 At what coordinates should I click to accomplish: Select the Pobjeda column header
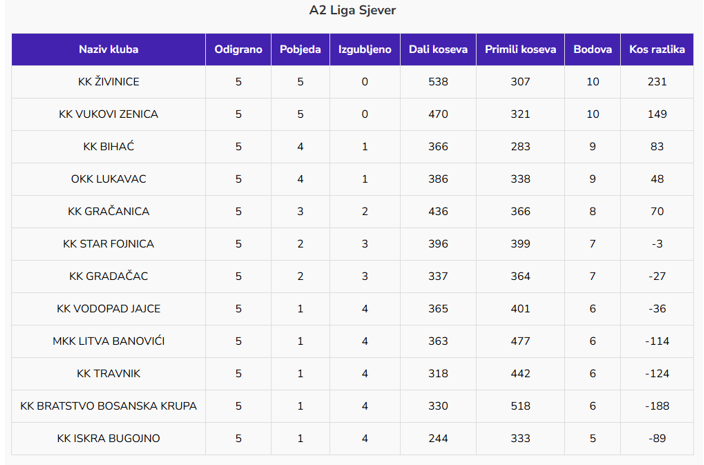point(300,49)
